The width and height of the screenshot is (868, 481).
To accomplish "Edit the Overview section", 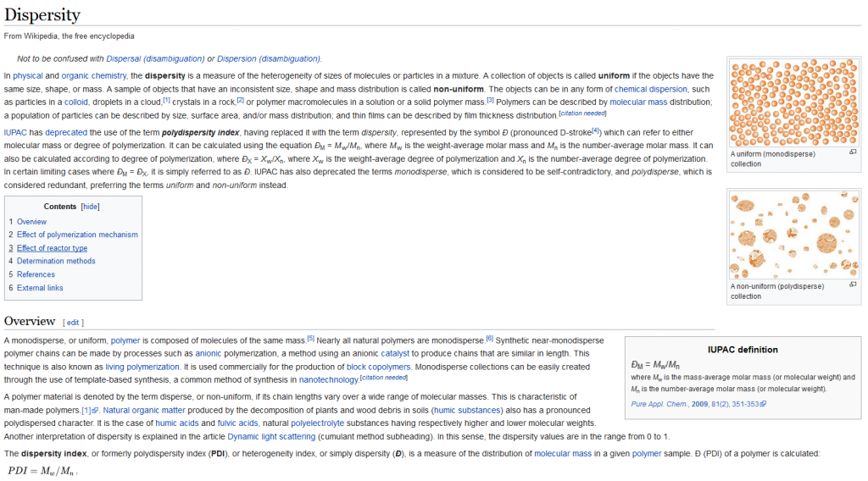I will click(x=73, y=323).
